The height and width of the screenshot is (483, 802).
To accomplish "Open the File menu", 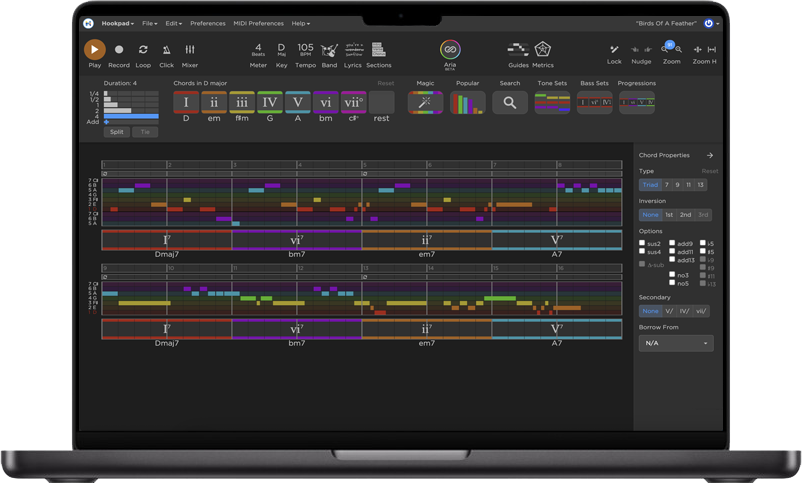I will [149, 23].
